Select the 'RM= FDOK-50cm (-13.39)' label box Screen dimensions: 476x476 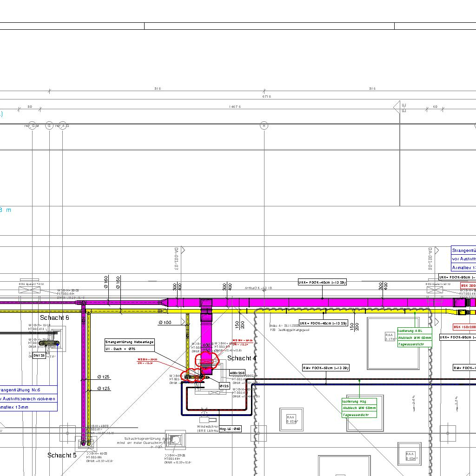pos(326,368)
